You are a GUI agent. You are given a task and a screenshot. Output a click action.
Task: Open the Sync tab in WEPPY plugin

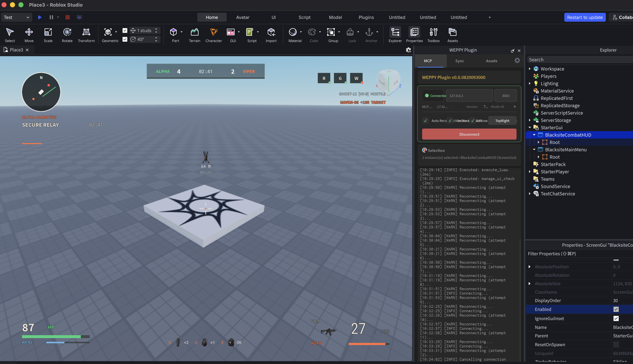coord(459,61)
